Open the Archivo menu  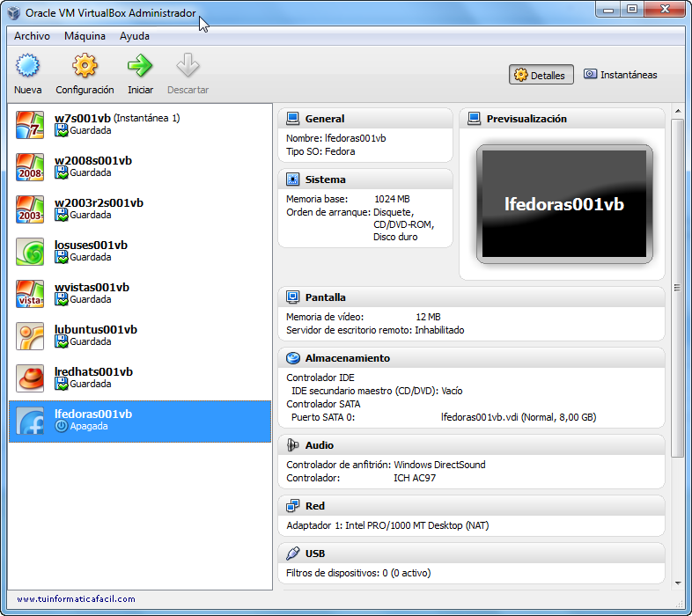pyautogui.click(x=32, y=36)
